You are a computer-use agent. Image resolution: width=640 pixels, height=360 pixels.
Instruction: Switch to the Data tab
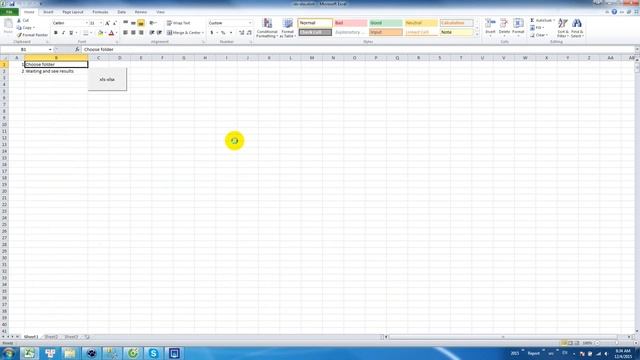tap(121, 12)
